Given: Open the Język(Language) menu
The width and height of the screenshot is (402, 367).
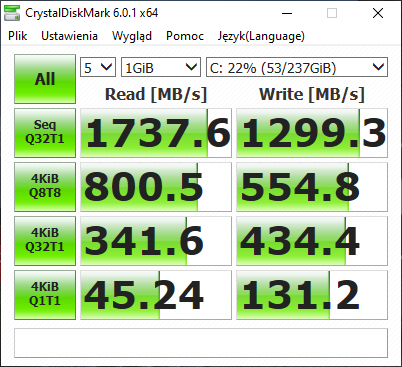Looking at the screenshot, I should pos(261,36).
